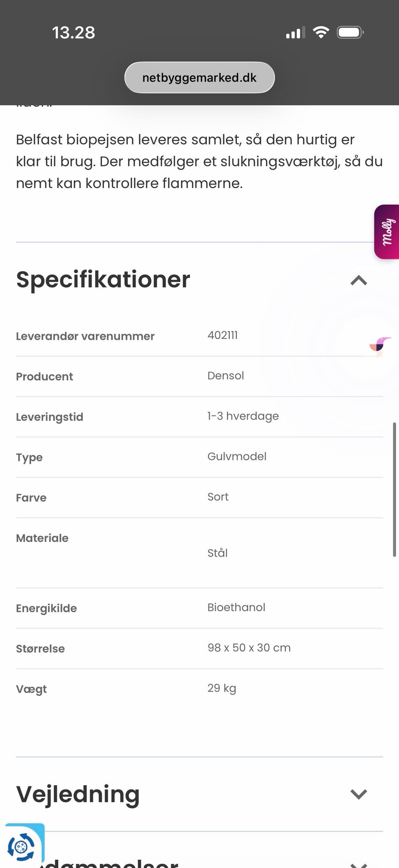This screenshot has height=868, width=399.
Task: Tap the battery status icon
Action: coord(350,32)
